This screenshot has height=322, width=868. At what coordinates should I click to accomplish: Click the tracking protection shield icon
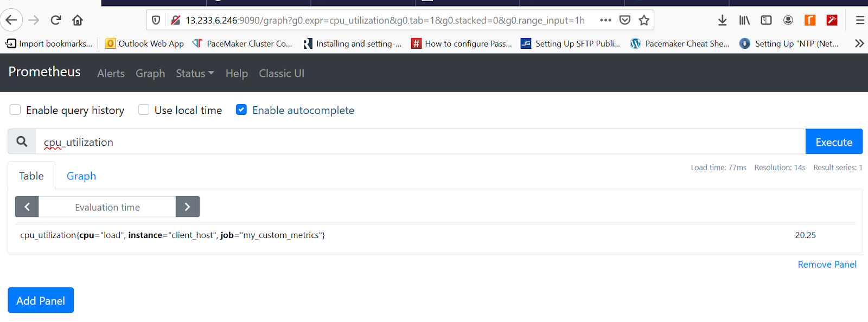tap(156, 20)
